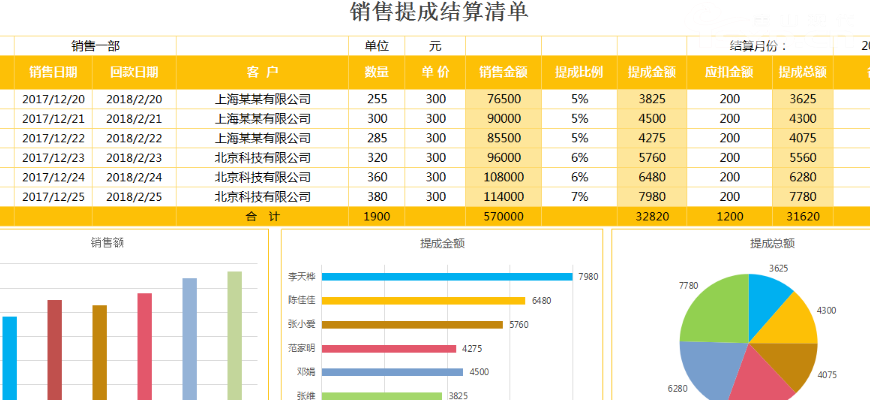Image resolution: width=870 pixels, height=400 pixels.
Task: Click the 570000 total sales cell
Action: coord(503,216)
